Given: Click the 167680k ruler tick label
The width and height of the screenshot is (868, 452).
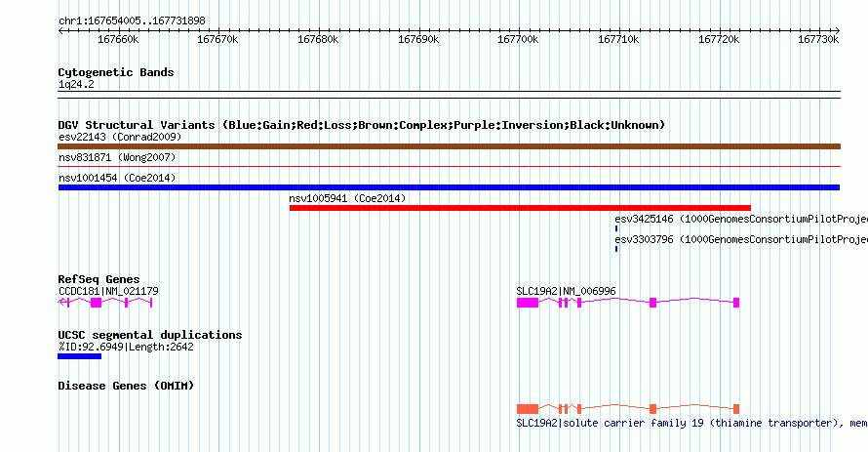Looking at the screenshot, I should [x=318, y=39].
